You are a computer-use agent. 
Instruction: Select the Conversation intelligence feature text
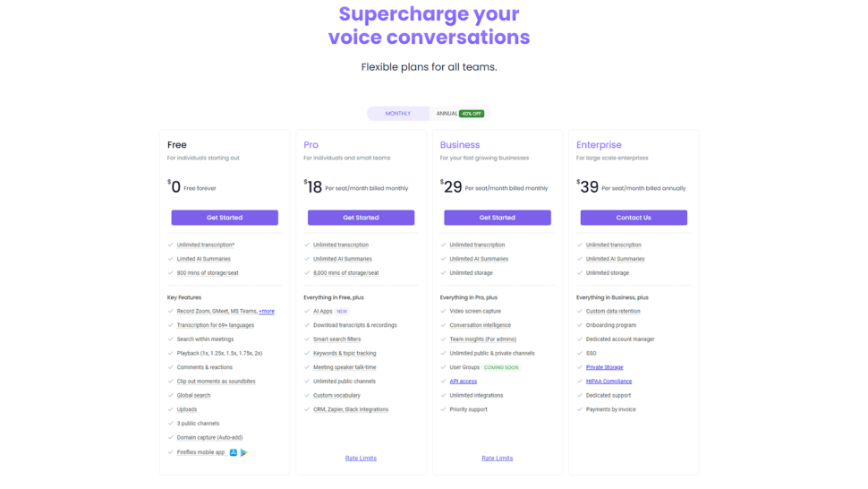coord(481,325)
